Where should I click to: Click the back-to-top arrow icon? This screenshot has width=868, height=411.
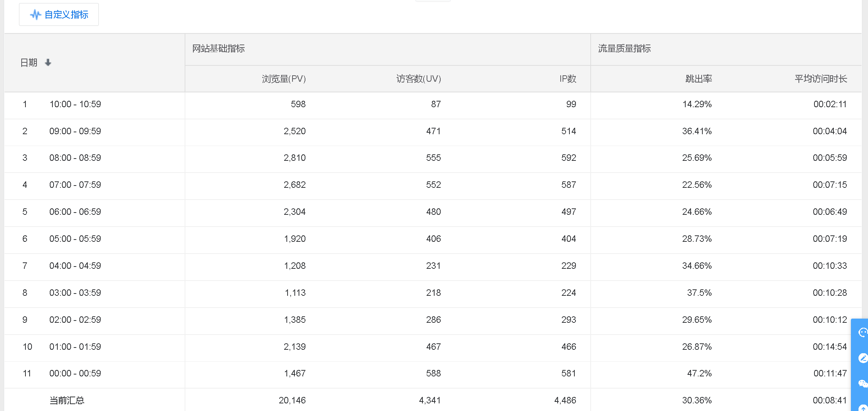[x=863, y=407]
